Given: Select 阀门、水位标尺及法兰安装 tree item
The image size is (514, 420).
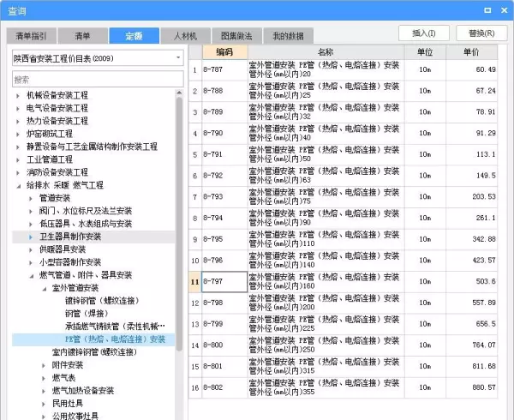Looking at the screenshot, I should 85,211.
